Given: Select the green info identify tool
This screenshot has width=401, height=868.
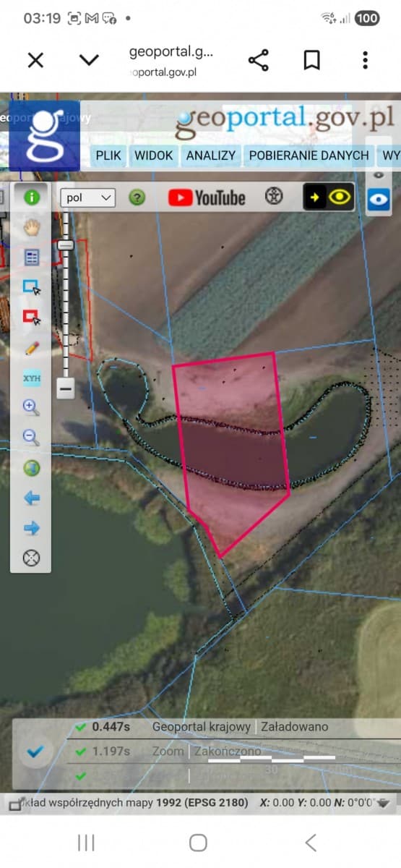Looking at the screenshot, I should tap(32, 197).
